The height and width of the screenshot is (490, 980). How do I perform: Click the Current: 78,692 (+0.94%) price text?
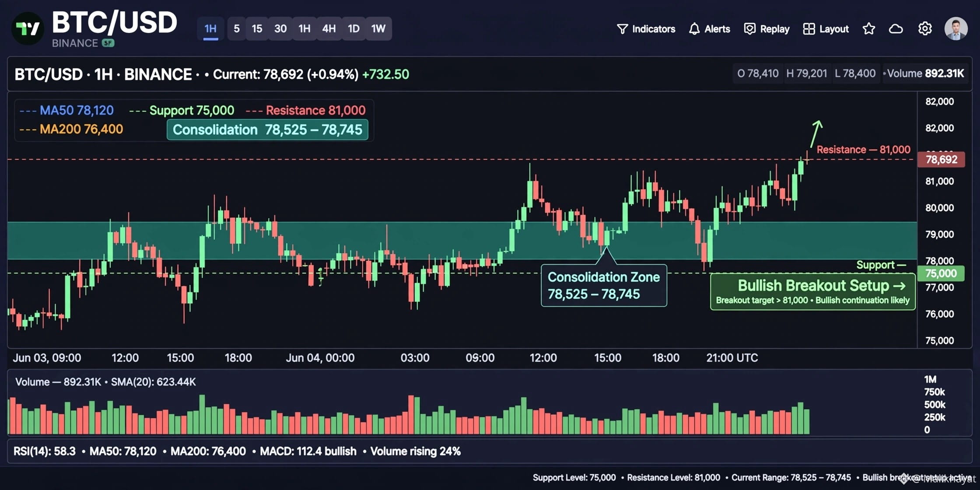tap(286, 74)
